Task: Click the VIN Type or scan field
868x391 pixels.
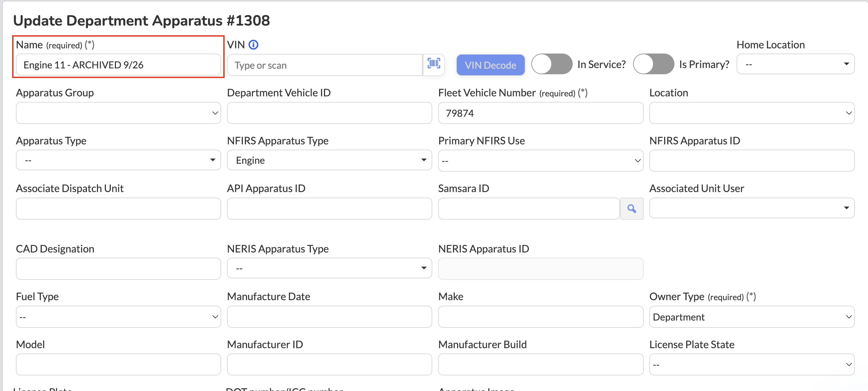Action: (325, 65)
